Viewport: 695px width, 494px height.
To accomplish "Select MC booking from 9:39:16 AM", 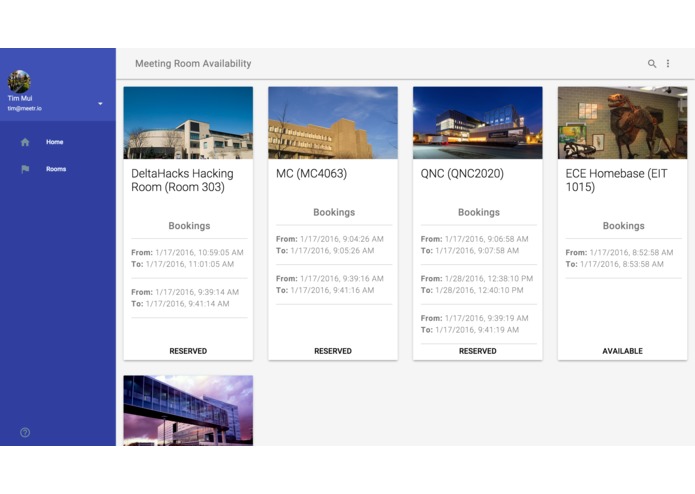I will pos(329,278).
